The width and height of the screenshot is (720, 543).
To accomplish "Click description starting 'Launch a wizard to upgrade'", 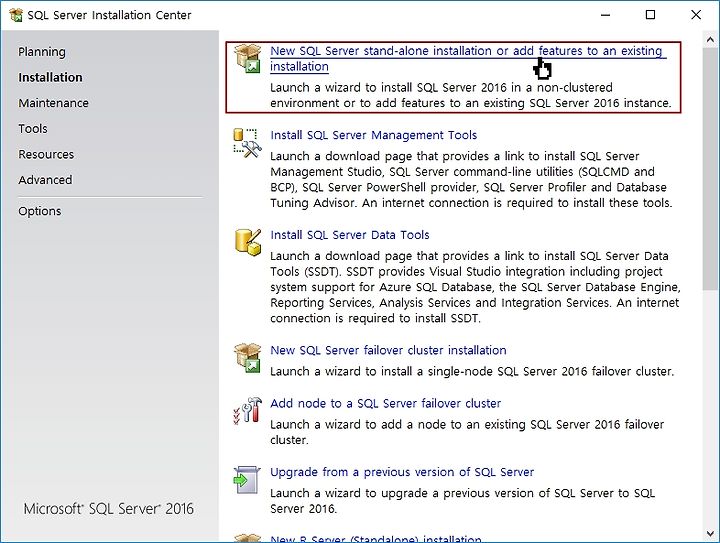I will [462, 501].
